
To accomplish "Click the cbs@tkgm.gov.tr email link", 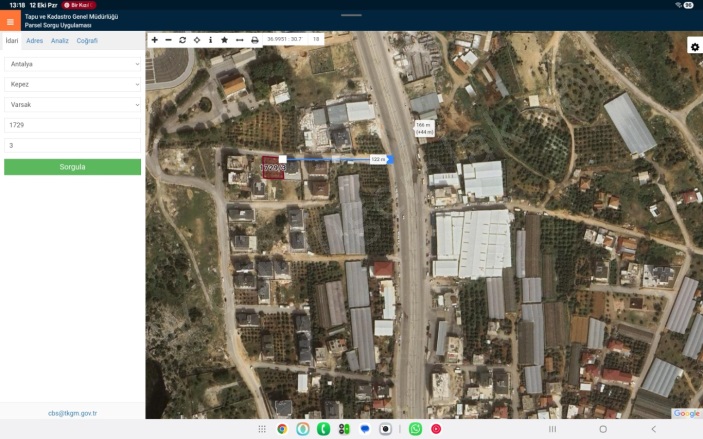I will 72,412.
